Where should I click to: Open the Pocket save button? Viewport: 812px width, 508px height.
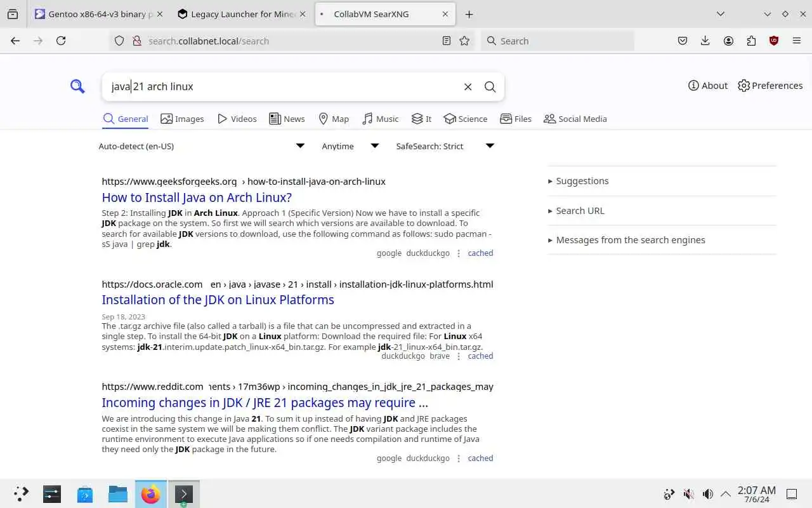pos(683,41)
